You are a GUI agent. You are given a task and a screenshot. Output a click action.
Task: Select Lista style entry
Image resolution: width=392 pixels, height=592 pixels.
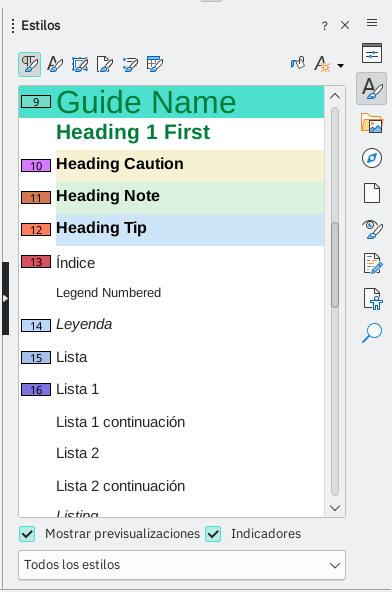coord(171,357)
